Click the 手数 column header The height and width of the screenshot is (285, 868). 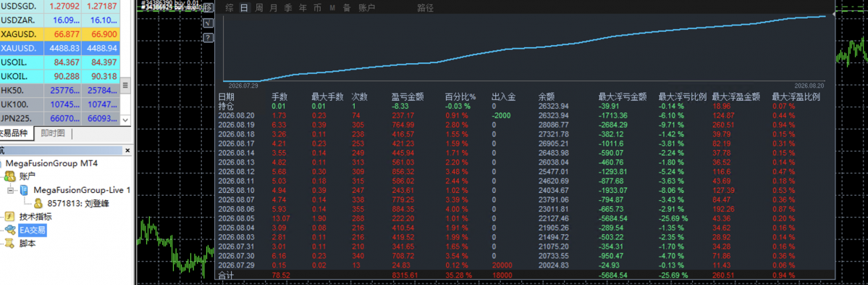click(x=279, y=96)
